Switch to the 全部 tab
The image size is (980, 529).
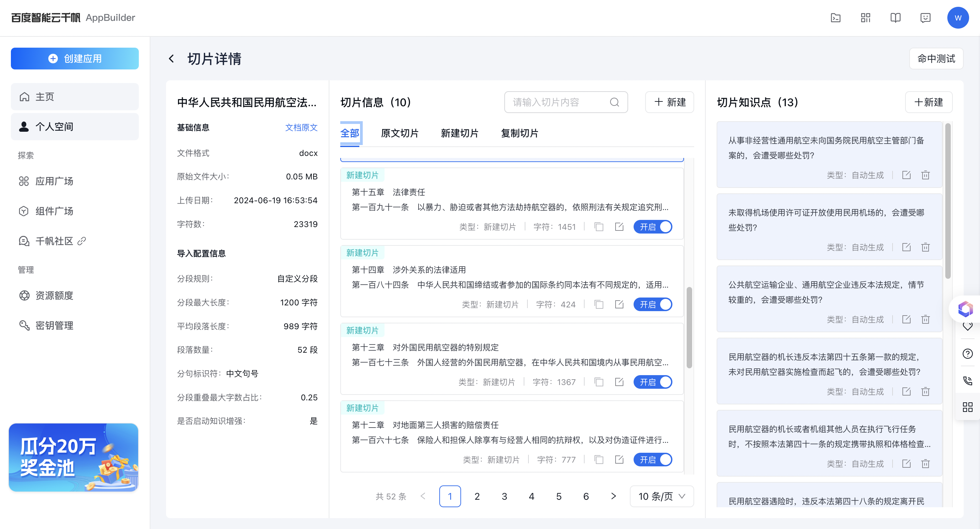tap(349, 133)
